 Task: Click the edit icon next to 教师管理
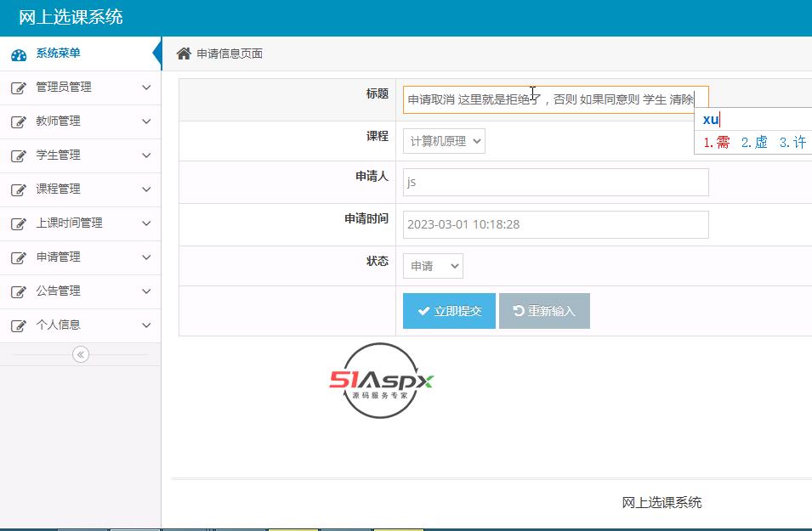tap(19, 122)
